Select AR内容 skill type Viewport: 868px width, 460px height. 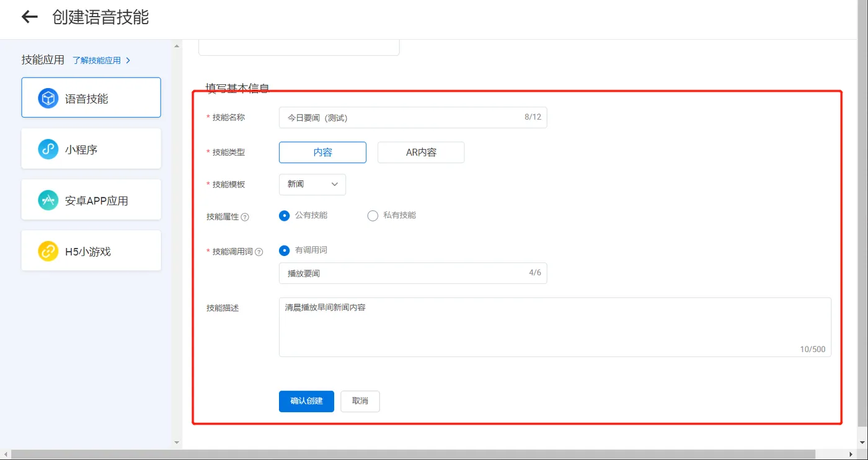(x=421, y=153)
